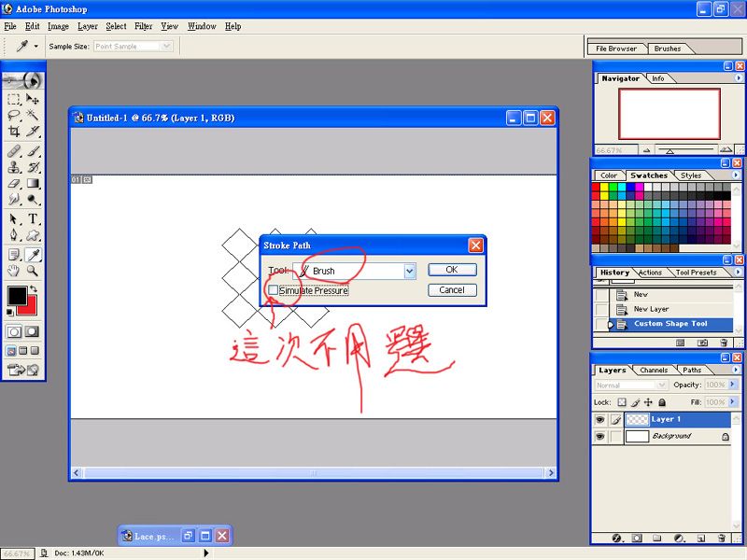Select the Brush tool in toolbox
The height and width of the screenshot is (560, 747).
point(33,151)
